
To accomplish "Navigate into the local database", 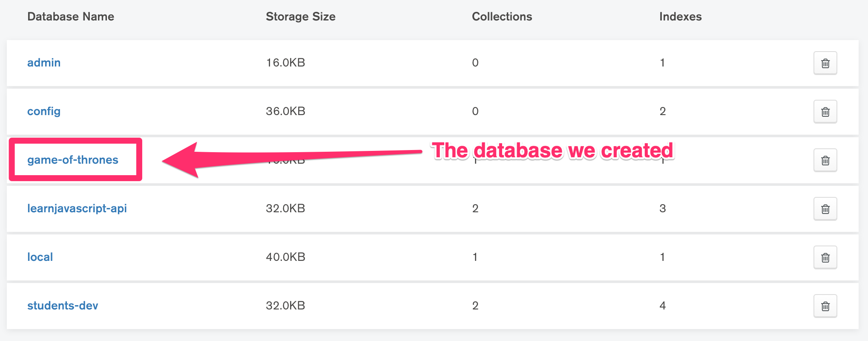I will click(40, 257).
